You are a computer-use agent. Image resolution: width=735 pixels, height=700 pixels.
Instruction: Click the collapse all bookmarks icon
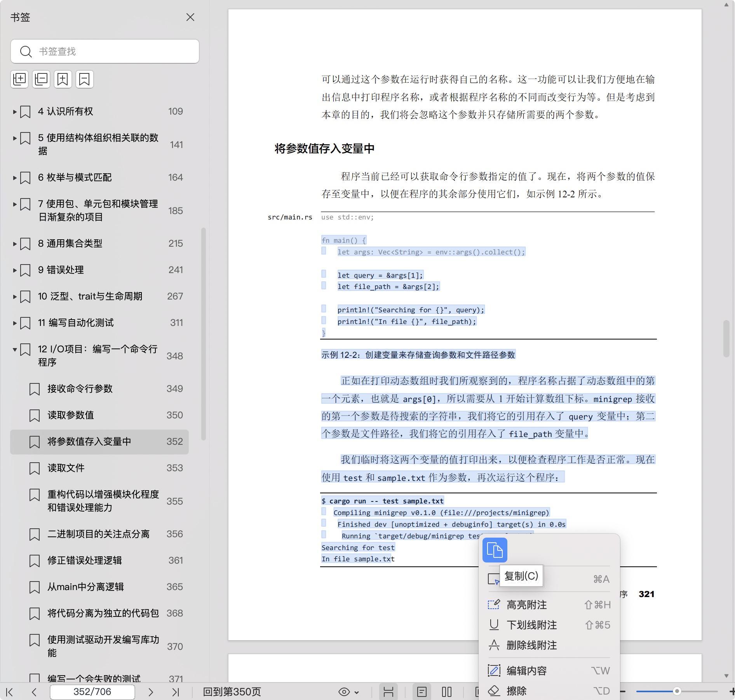click(x=41, y=79)
